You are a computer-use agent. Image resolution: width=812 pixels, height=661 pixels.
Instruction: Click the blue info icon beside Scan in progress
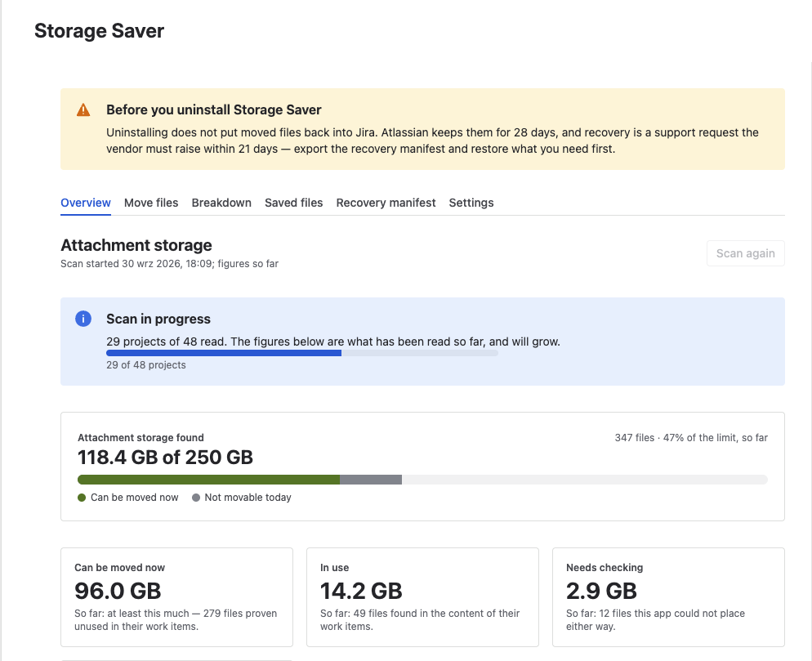pos(83,319)
